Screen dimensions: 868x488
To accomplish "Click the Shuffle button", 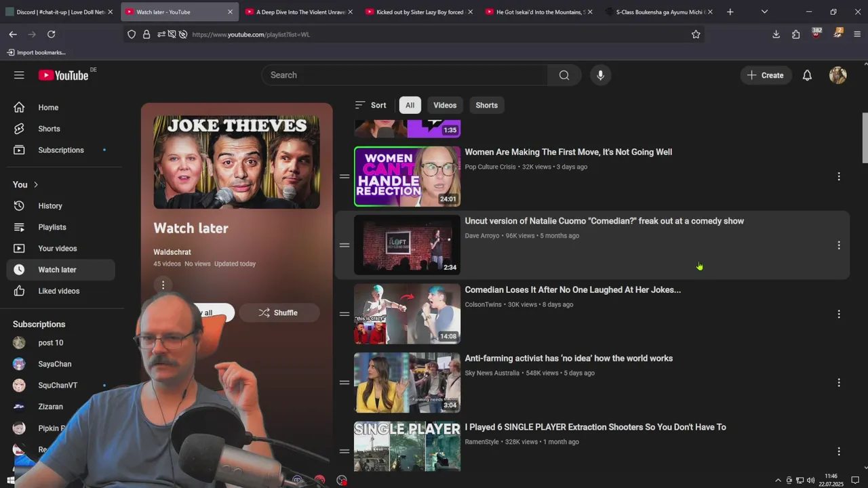I will point(279,312).
